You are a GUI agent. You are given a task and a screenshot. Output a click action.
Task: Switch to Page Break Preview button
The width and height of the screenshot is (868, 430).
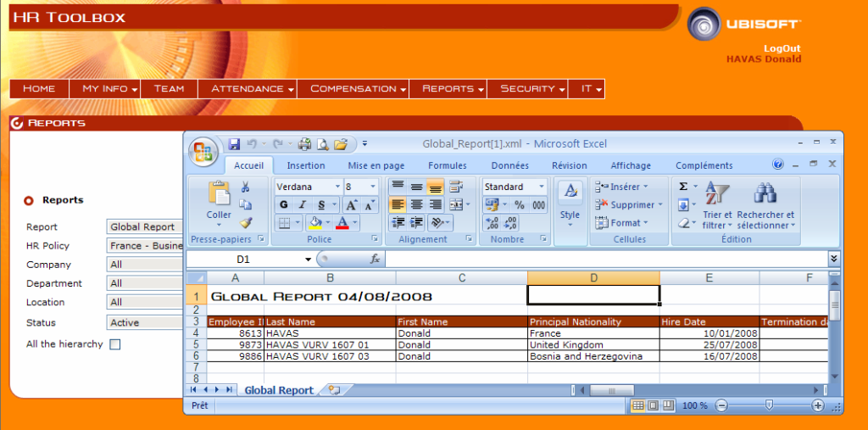click(x=668, y=405)
